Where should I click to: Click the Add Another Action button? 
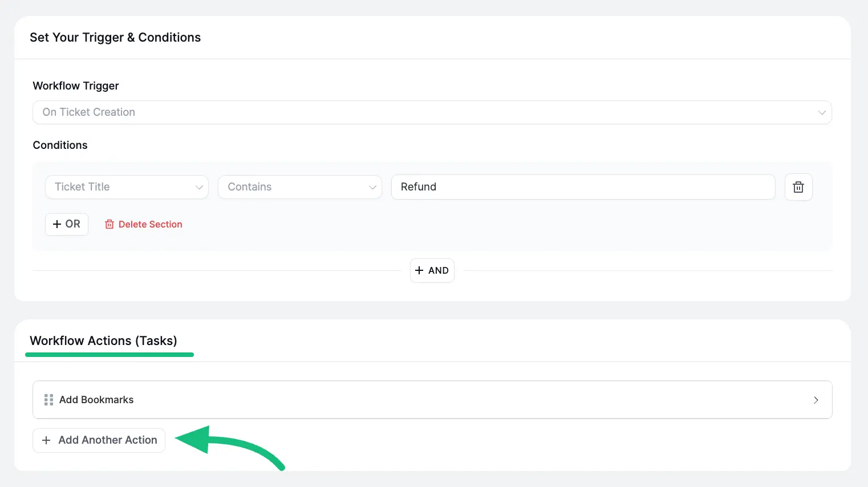pos(99,440)
